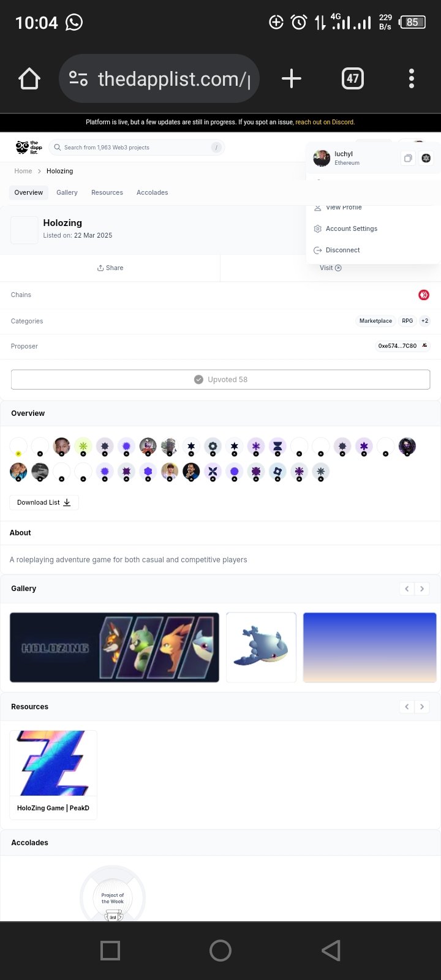
Task: Toggle the Upvoted 58 button
Action: pyautogui.click(x=221, y=380)
